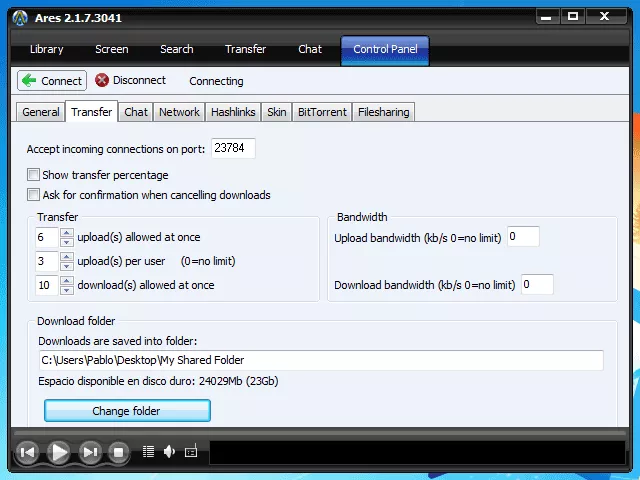Open the playlist icon in player bar

(148, 451)
